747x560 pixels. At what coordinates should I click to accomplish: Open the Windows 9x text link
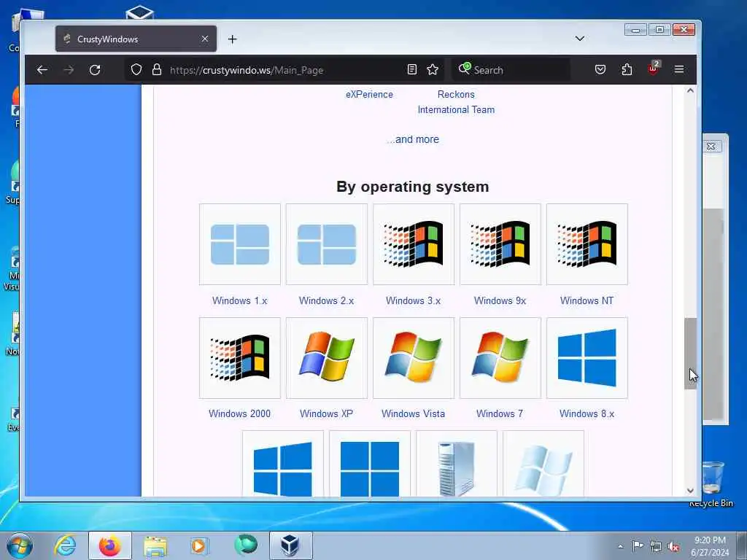(500, 300)
